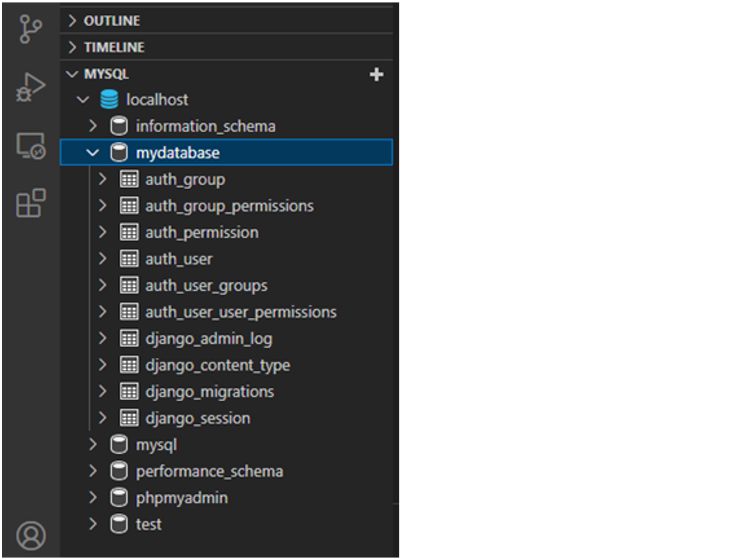Expand the OUTLINE section

point(72,21)
